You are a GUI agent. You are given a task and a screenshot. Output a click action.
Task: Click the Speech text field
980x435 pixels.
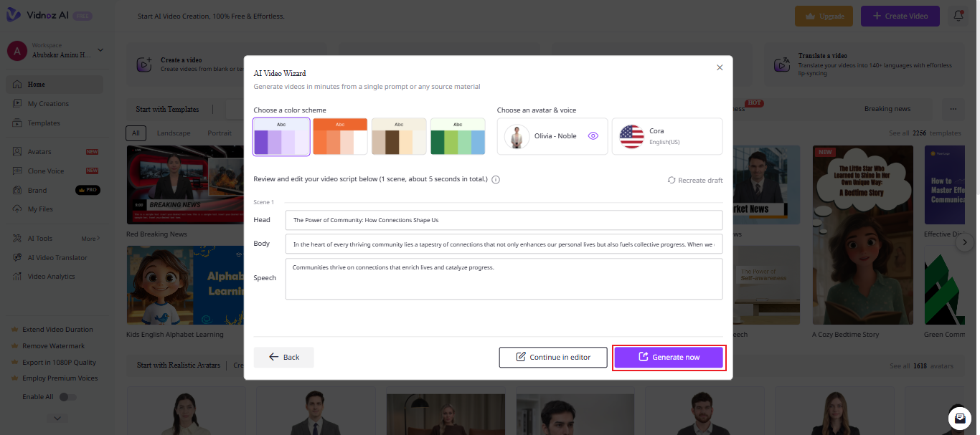(x=504, y=279)
